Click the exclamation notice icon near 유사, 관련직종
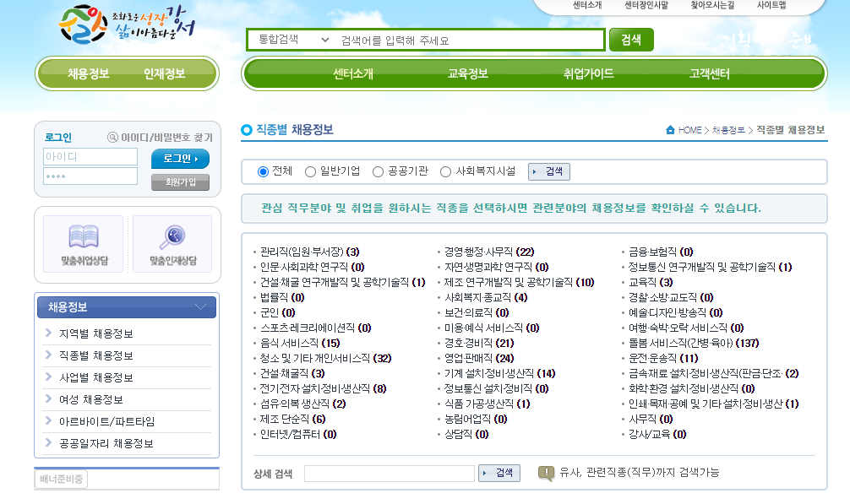850x504 pixels. [546, 473]
